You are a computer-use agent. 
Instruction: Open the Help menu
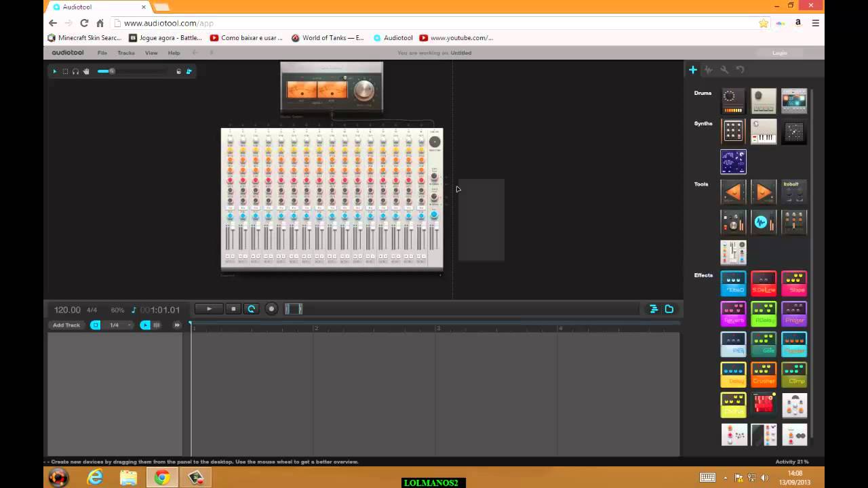(x=174, y=53)
